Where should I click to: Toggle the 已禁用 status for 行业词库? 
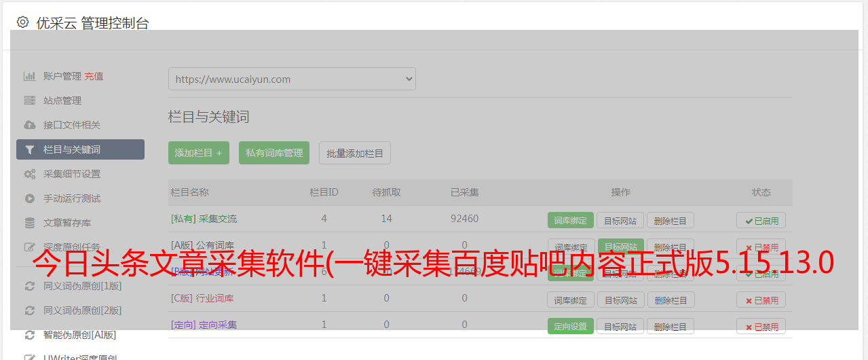tap(761, 300)
